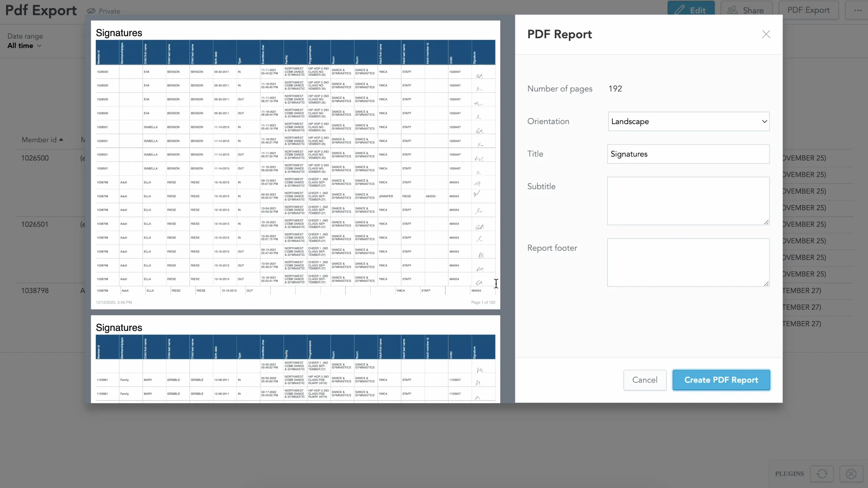Edit the Title field containing Signatures
868x488 pixels.
tap(688, 154)
